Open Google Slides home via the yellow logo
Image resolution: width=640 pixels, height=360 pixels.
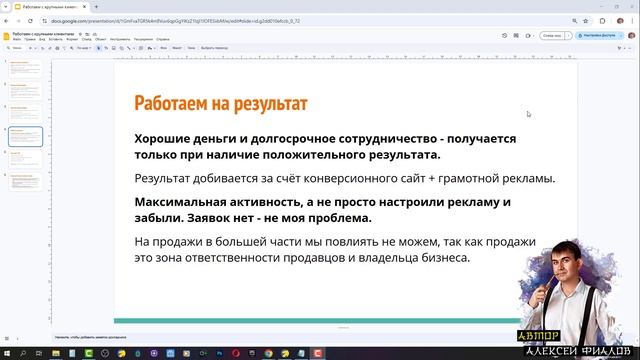(x=7, y=36)
